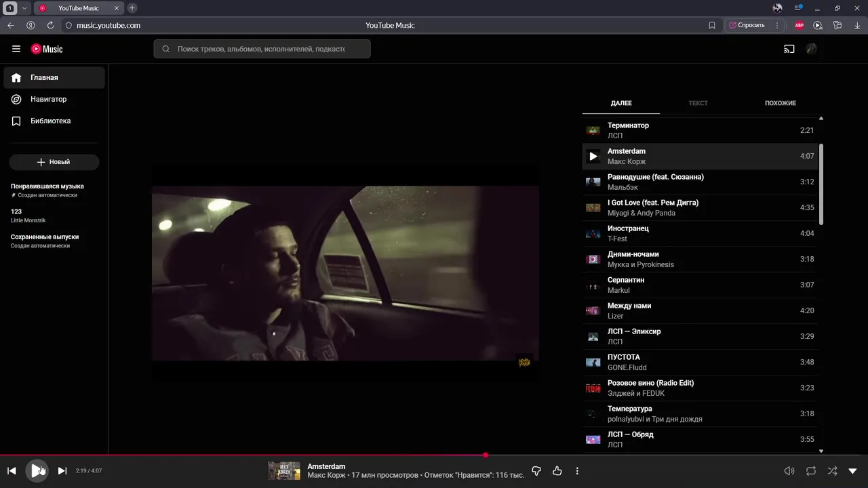Click the YouTube Music logo
Image resolution: width=868 pixels, height=488 pixels.
click(47, 49)
